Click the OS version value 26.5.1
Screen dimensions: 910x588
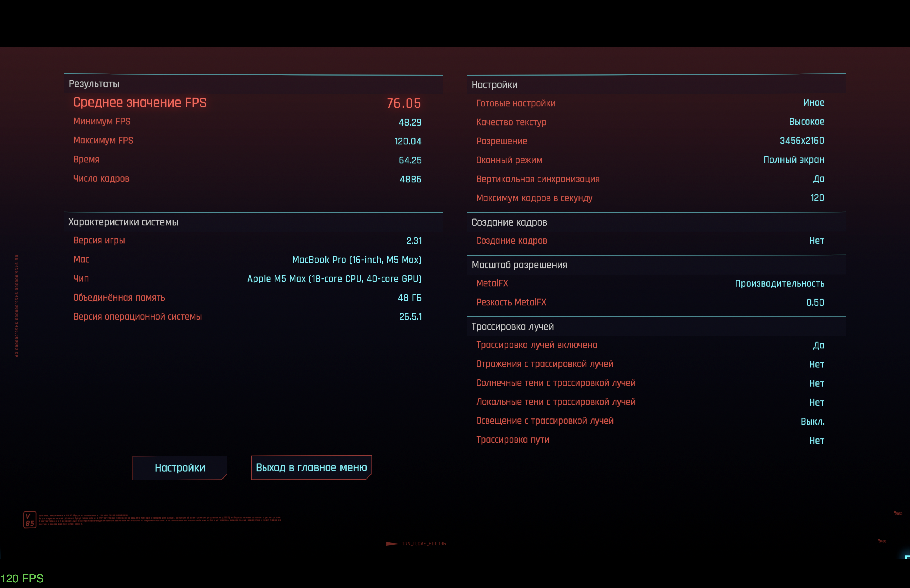coord(410,317)
